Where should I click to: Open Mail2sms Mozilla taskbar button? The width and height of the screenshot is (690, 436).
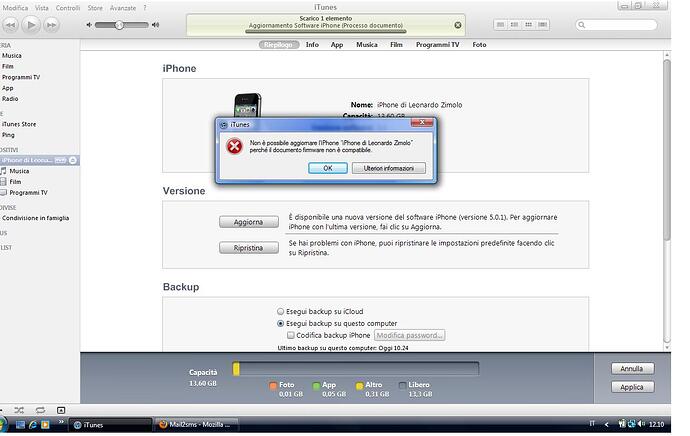(x=193, y=425)
